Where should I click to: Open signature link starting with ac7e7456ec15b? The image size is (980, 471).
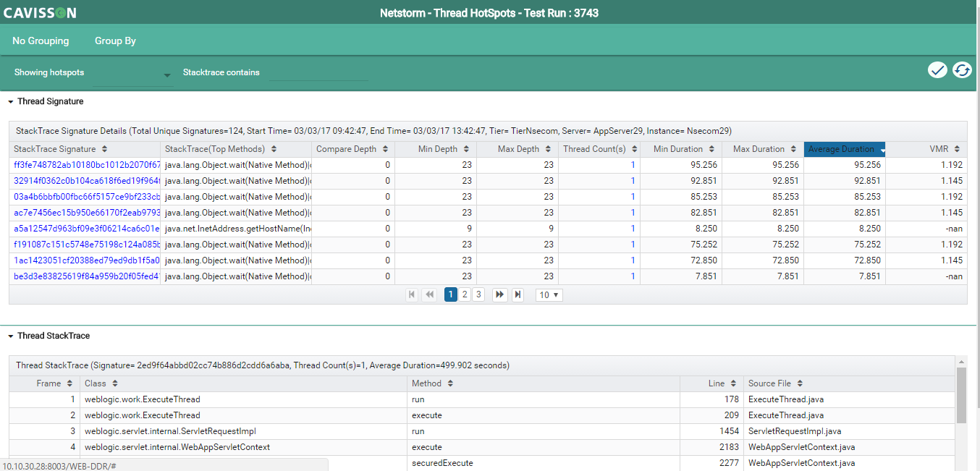(86, 213)
